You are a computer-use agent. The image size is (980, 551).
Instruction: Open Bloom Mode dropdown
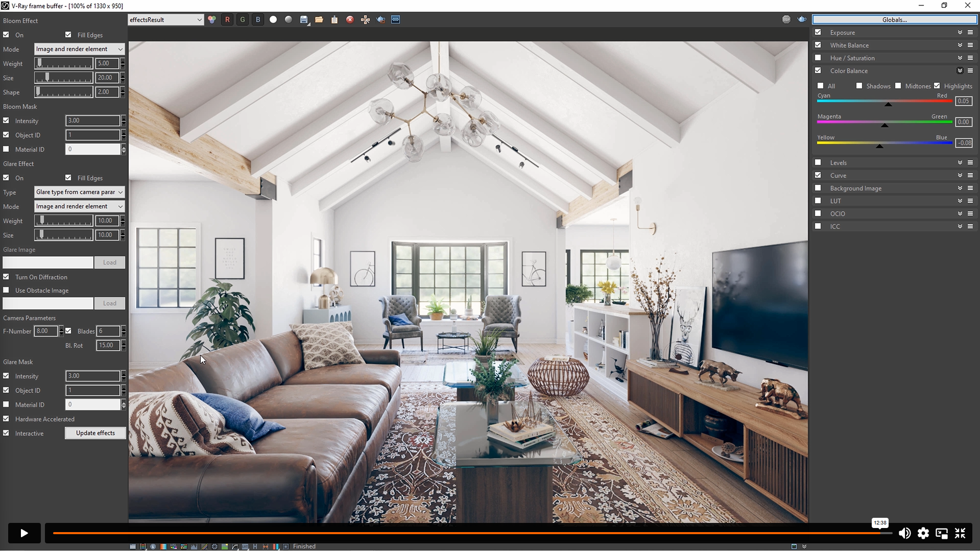point(79,49)
